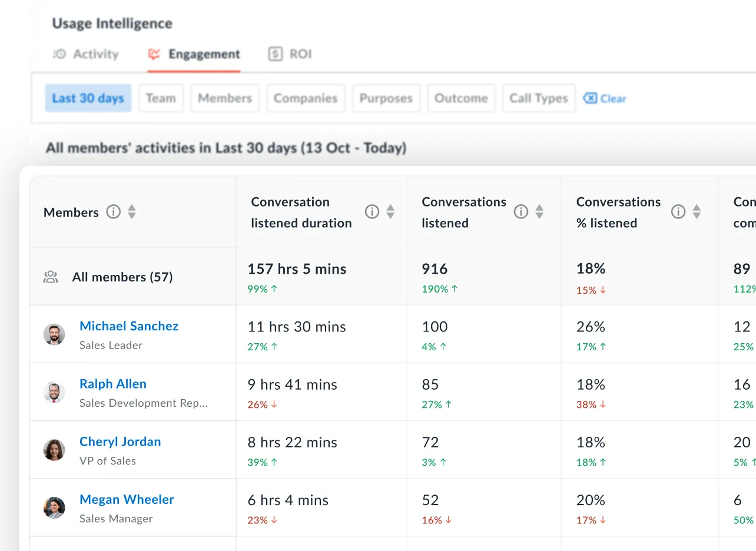The image size is (756, 551).
Task: Open the Purposes filter
Action: pyautogui.click(x=386, y=98)
